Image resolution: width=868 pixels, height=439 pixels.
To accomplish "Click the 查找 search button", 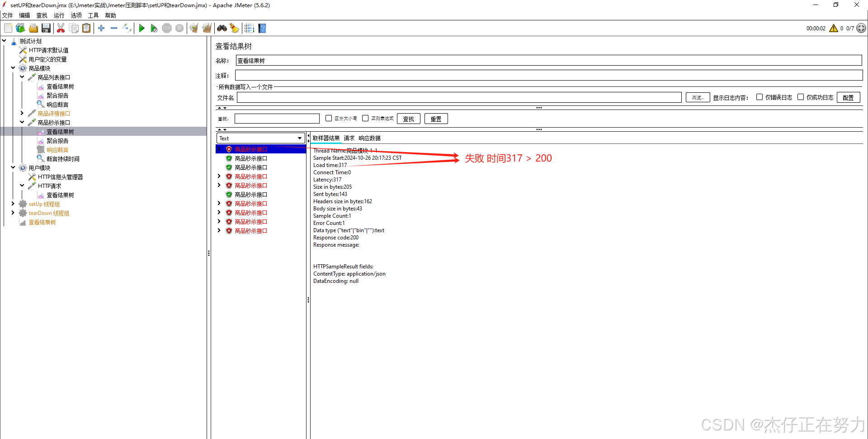I will pyautogui.click(x=408, y=119).
